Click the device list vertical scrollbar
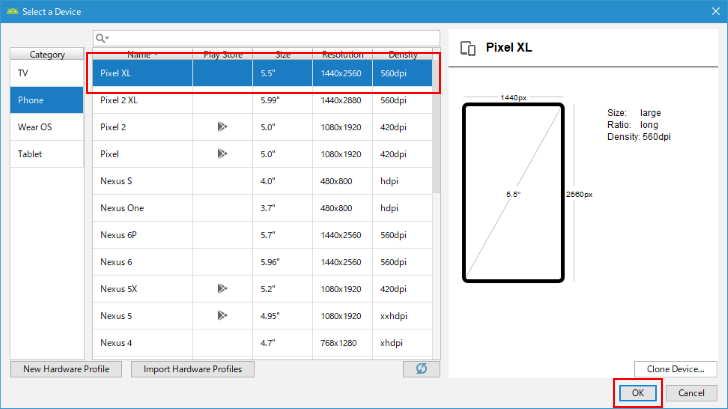Image resolution: width=728 pixels, height=409 pixels. (436, 125)
